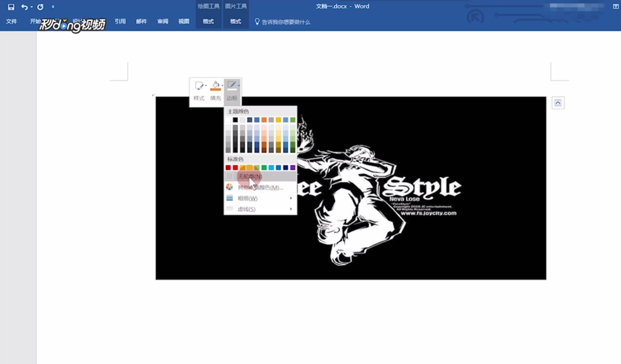Image resolution: width=621 pixels, height=364 pixels.
Task: Expand the 填充 fill dropdown arrow
Action: pos(222,85)
